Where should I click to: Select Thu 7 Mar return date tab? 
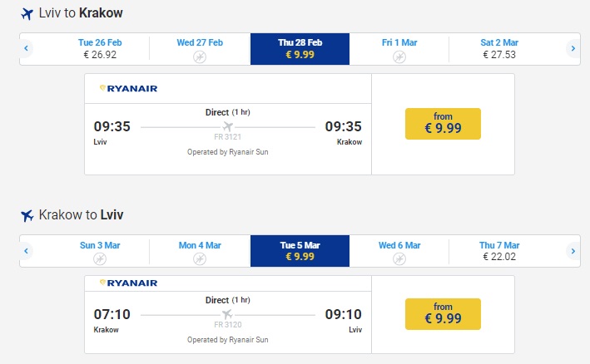[499, 250]
